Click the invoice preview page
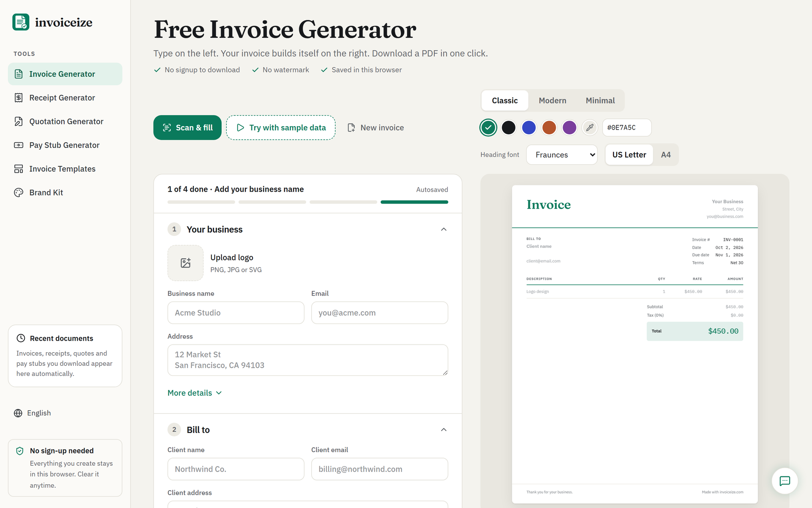Screen dimensions: 812x508 coord(635,344)
